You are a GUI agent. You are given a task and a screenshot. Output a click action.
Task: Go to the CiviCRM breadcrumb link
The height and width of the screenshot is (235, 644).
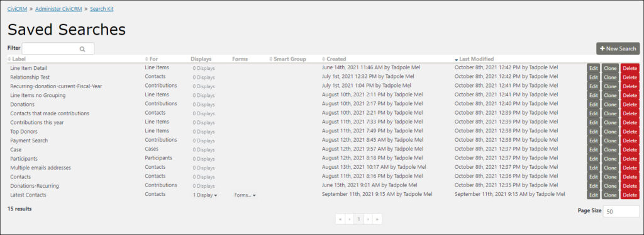pos(17,9)
